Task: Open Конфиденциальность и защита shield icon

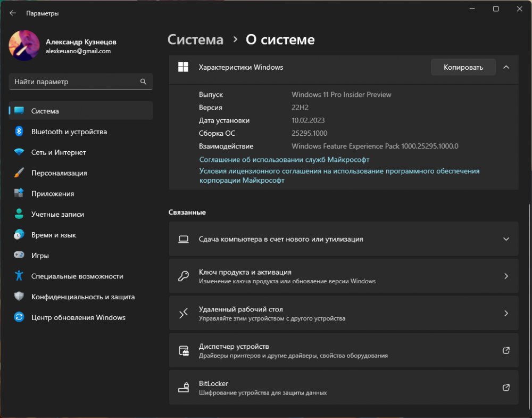Action: pos(19,297)
